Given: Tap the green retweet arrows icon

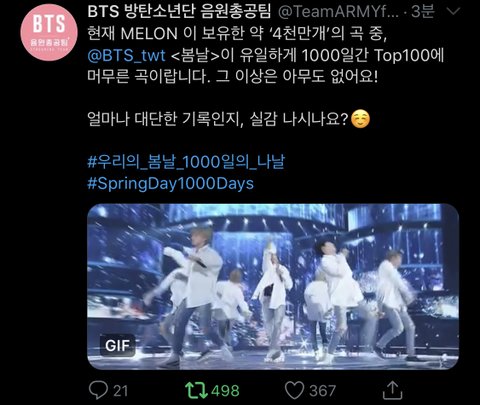Looking at the screenshot, I should pyautogui.click(x=196, y=390).
